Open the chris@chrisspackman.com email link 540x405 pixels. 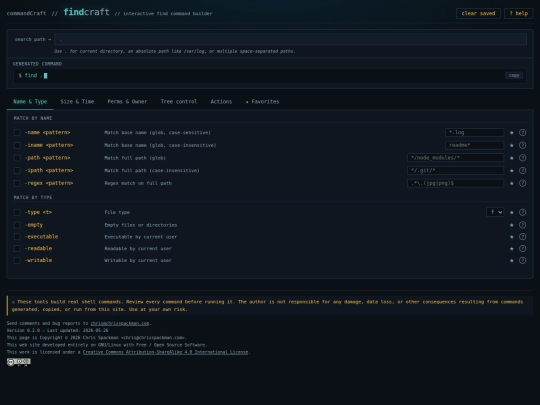pos(120,323)
